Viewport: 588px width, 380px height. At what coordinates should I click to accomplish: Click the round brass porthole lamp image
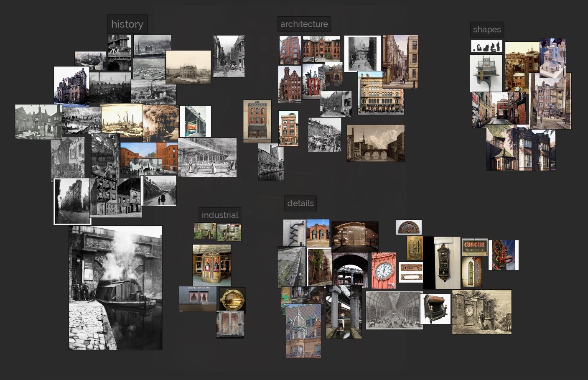click(x=232, y=299)
